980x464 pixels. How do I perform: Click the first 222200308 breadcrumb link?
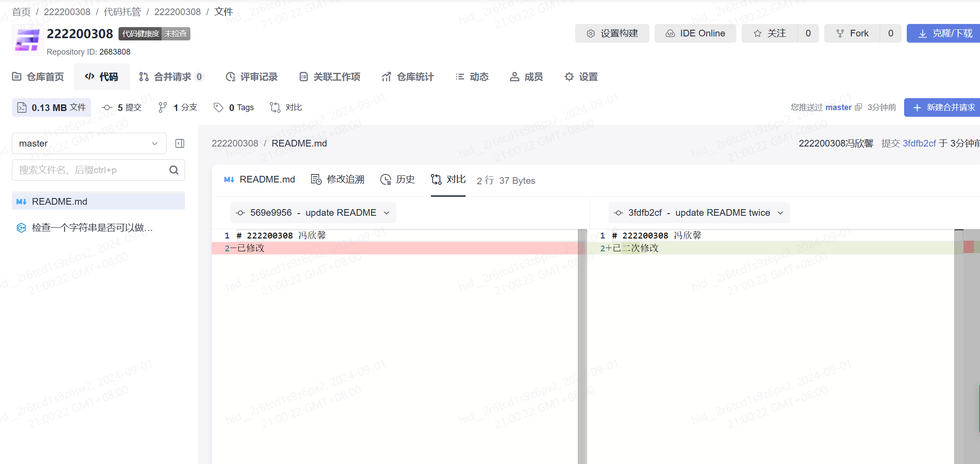(67, 12)
